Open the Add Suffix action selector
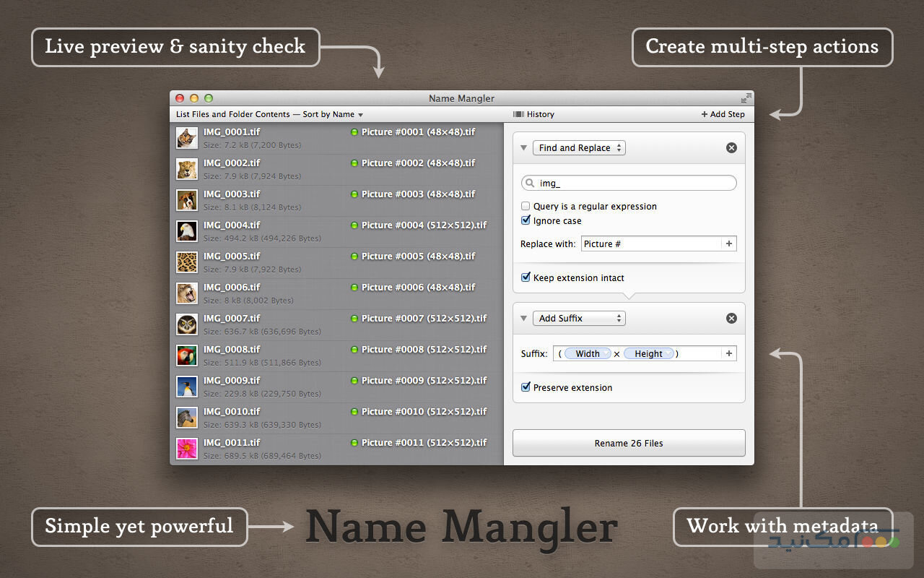Image resolution: width=924 pixels, height=578 pixels. click(x=578, y=318)
